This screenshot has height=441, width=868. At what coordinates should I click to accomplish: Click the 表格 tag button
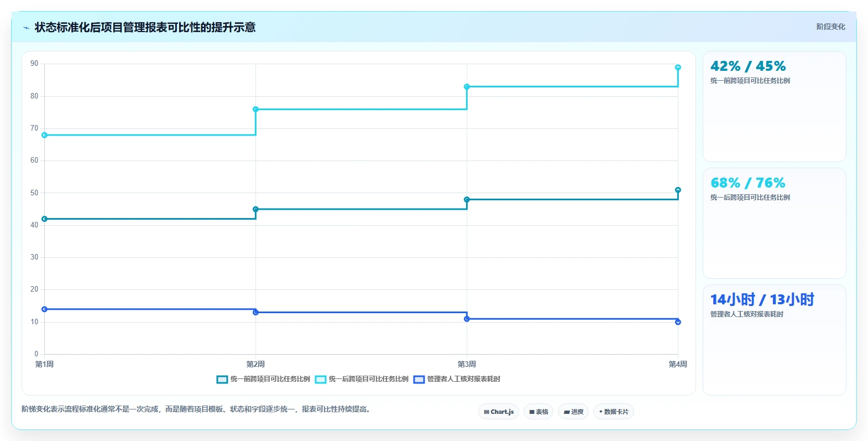538,412
